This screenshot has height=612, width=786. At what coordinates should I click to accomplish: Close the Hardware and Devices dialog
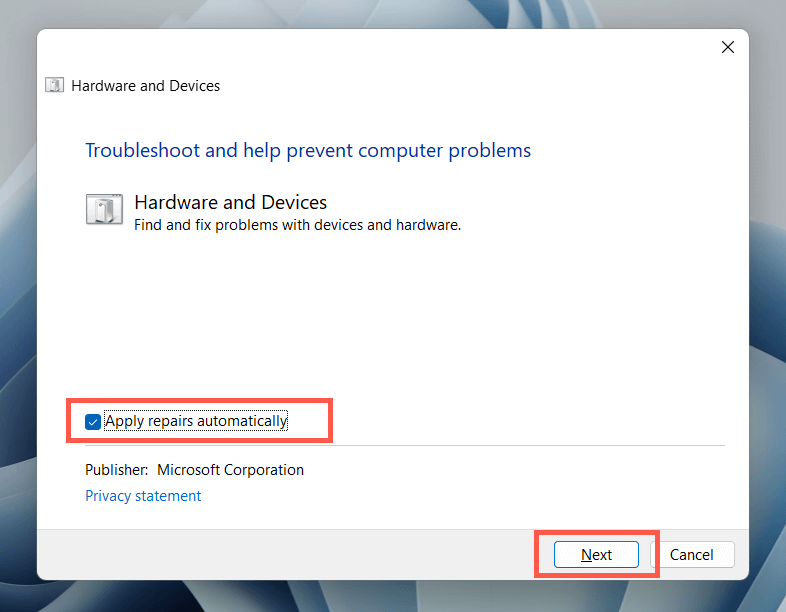pyautogui.click(x=728, y=47)
